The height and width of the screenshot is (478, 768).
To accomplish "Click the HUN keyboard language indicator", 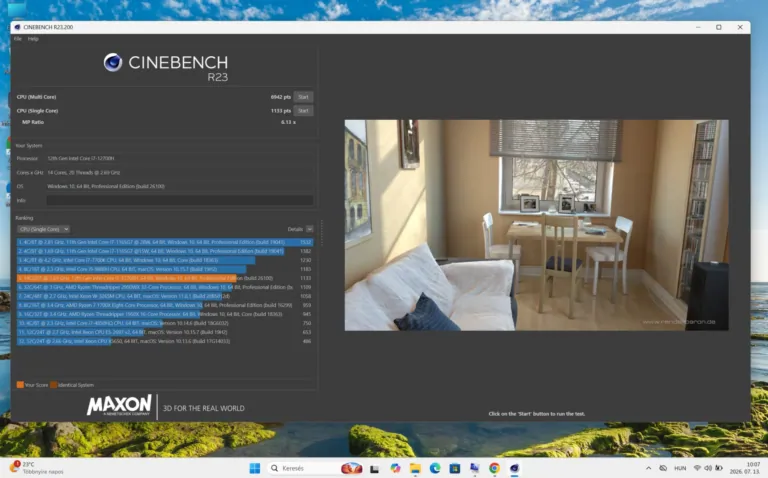I will click(x=680, y=468).
